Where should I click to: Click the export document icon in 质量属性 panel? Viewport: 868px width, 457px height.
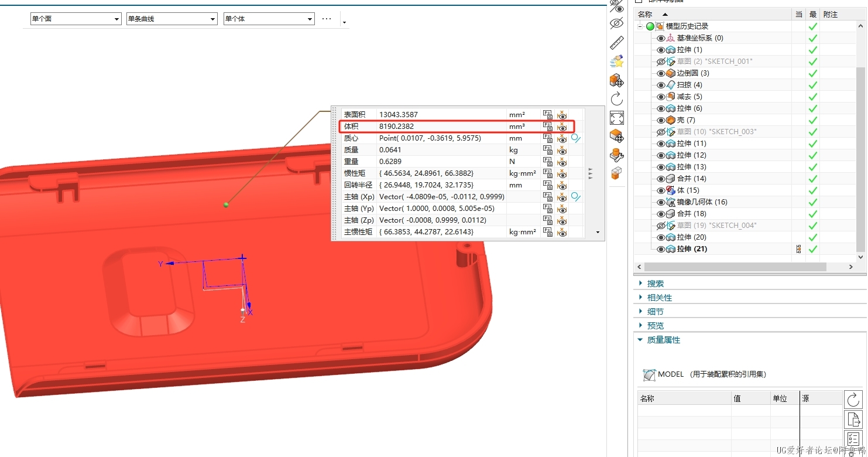(x=853, y=420)
